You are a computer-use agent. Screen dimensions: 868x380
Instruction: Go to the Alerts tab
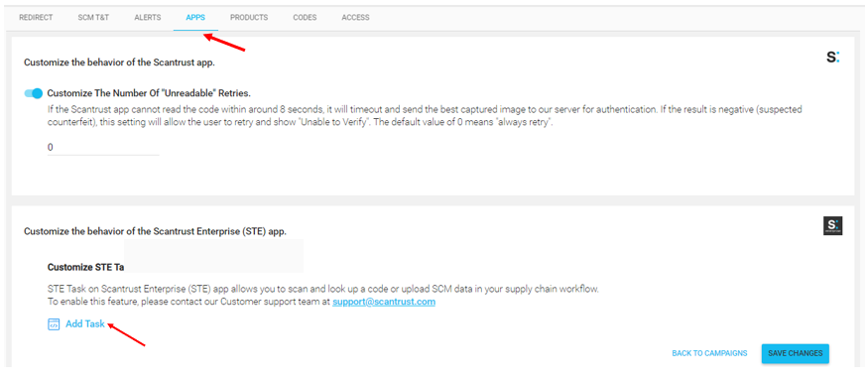point(148,18)
